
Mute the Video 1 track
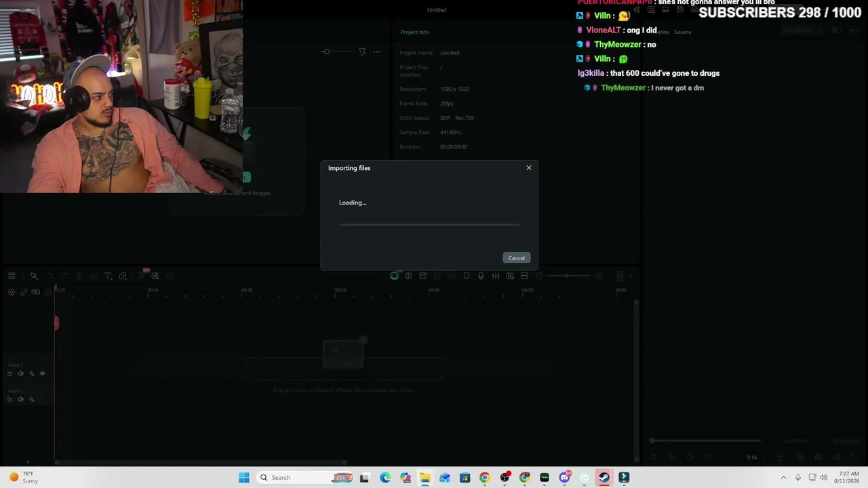click(20, 373)
